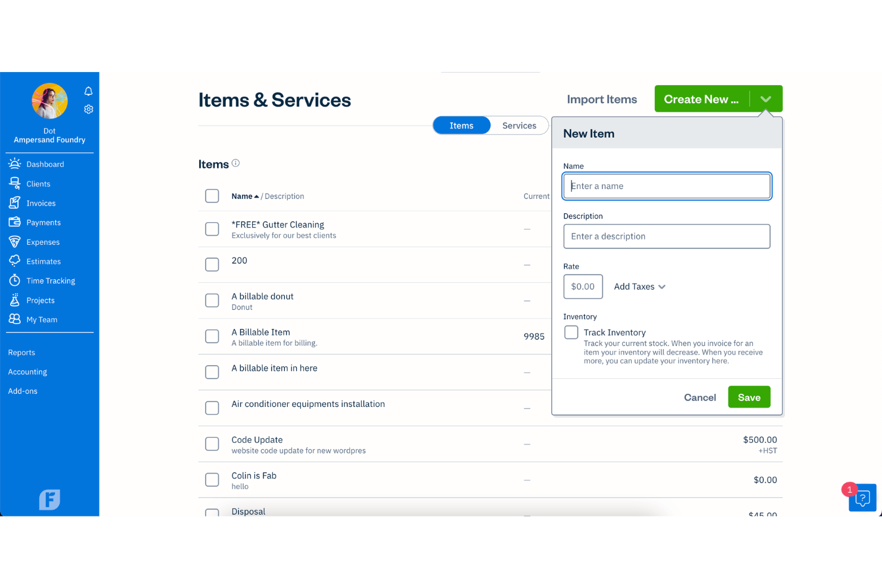Open My Team page

pyautogui.click(x=42, y=320)
